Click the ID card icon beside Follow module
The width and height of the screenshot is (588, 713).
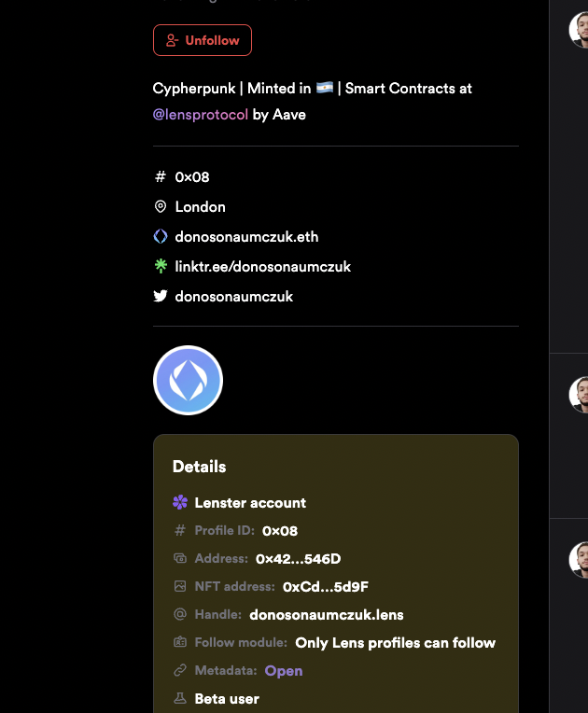180,642
